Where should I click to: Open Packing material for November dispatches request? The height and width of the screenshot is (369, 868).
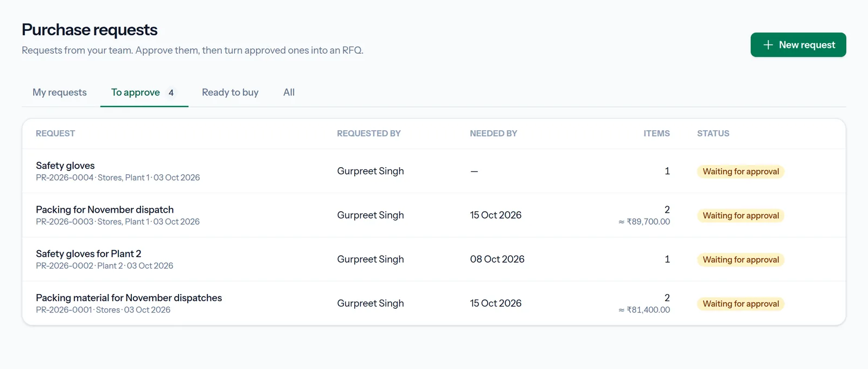point(129,297)
